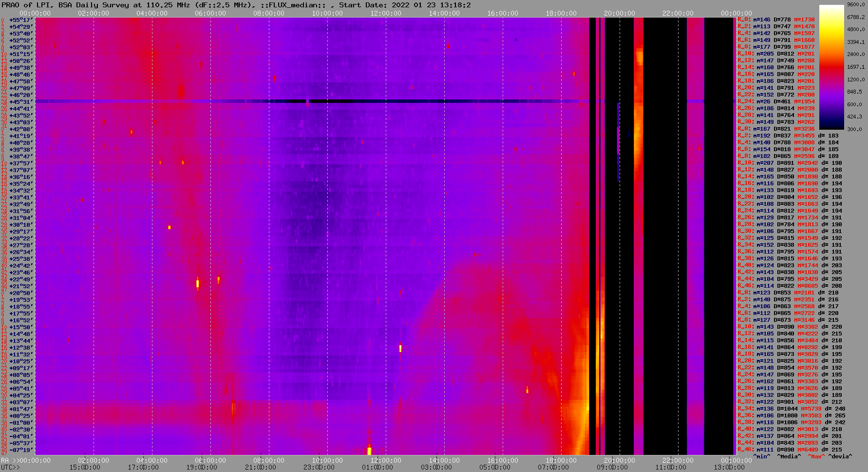Select the +33°41' declination label
Screen dimensions: 868x472
(21, 197)
